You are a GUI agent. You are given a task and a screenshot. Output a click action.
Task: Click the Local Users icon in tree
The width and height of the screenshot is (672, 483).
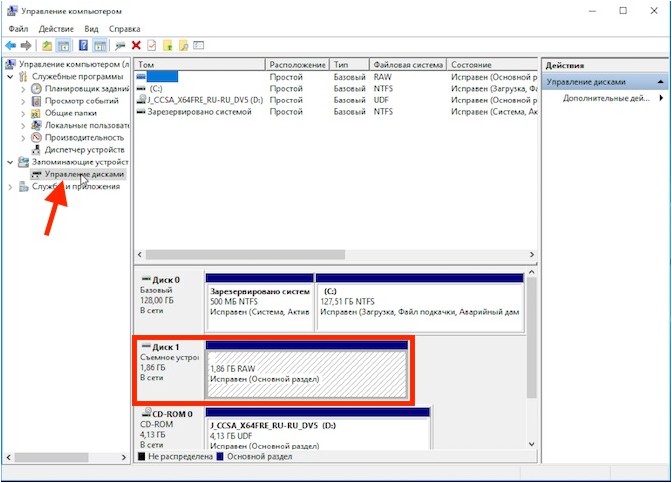(36, 126)
